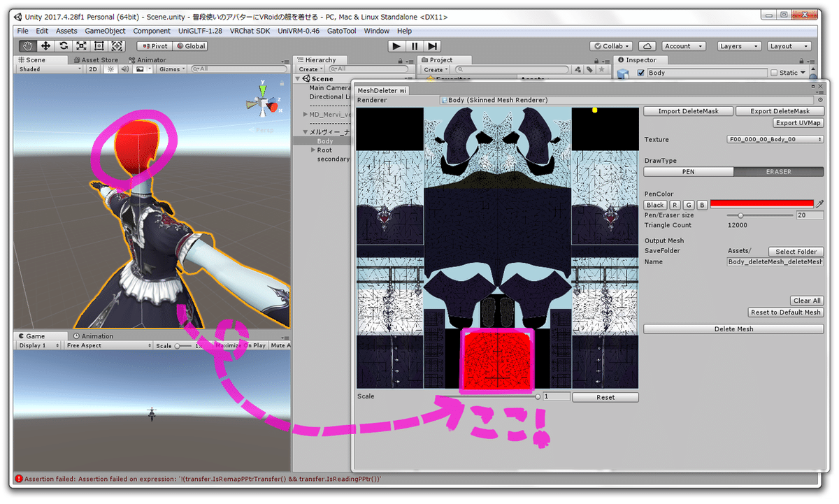This screenshot has width=839, height=504.
Task: Open Shaded draw mode dropdown
Action: (50, 69)
